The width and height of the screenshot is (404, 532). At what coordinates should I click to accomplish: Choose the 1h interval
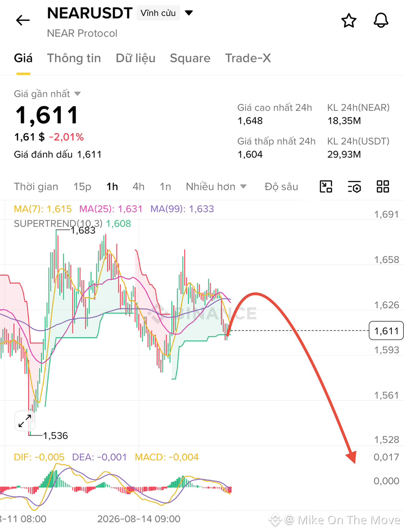pyautogui.click(x=112, y=187)
